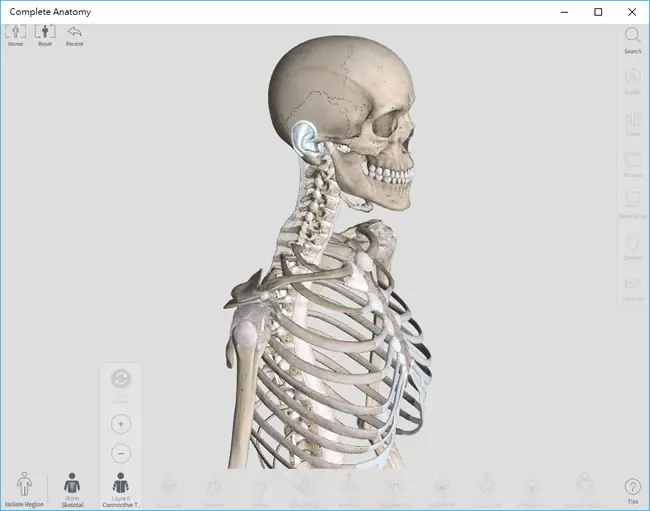Maximize the Complete Anatomy window

click(x=598, y=12)
